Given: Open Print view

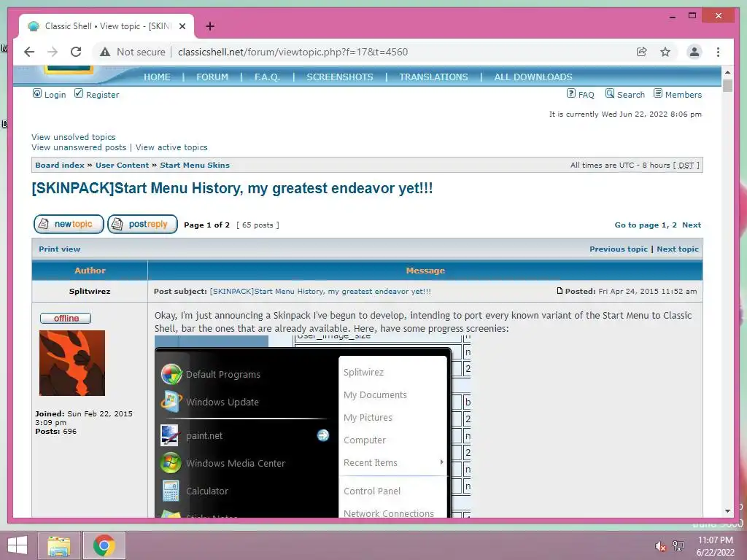Looking at the screenshot, I should [60, 249].
